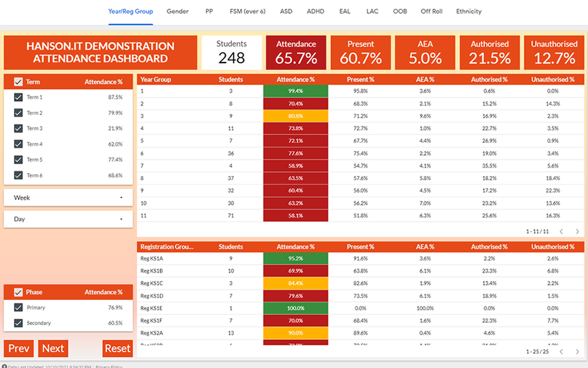
Task: Switch to the OOB tab
Action: [400, 11]
